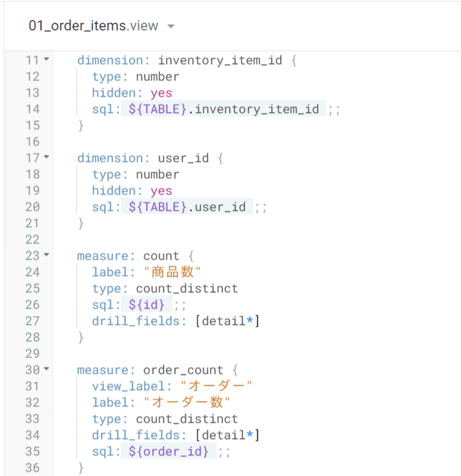
Task: Collapse the inventory_item_id dimension at line 11
Action: pos(46,59)
